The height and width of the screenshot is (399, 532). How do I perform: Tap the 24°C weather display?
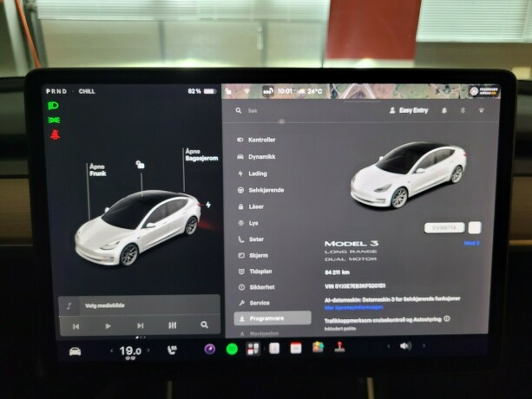coord(310,91)
